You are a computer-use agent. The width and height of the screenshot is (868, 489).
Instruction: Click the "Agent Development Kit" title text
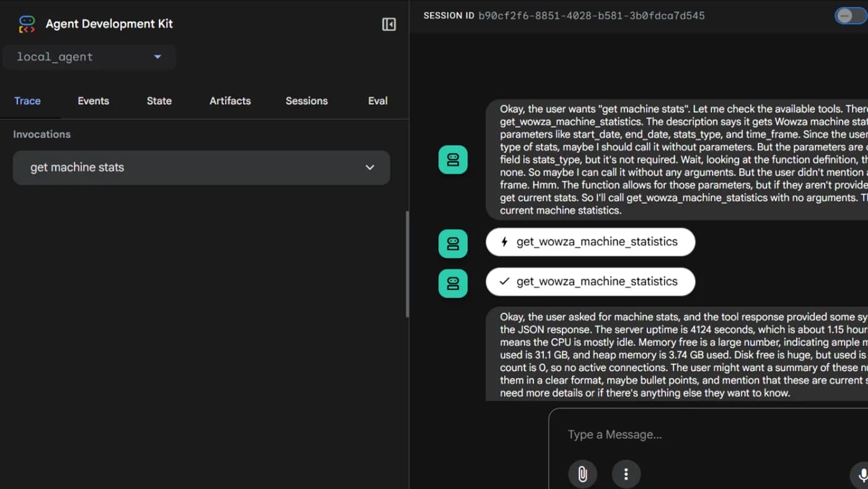click(109, 24)
